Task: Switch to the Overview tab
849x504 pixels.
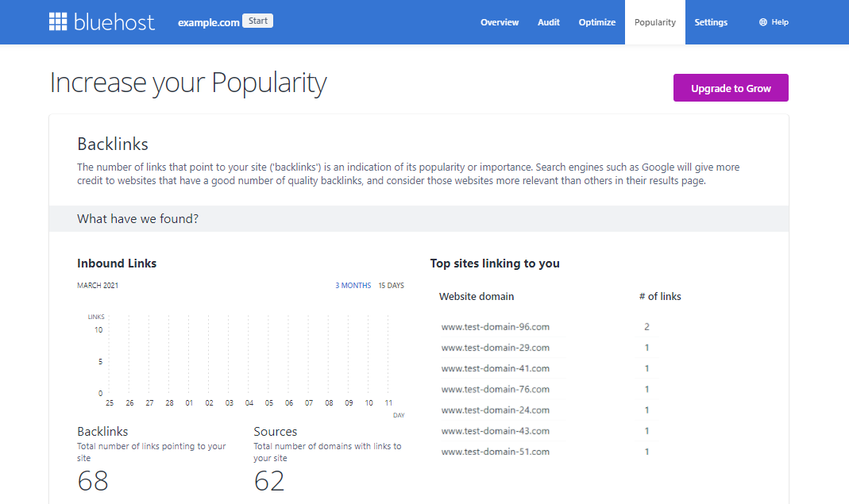Action: [x=500, y=22]
